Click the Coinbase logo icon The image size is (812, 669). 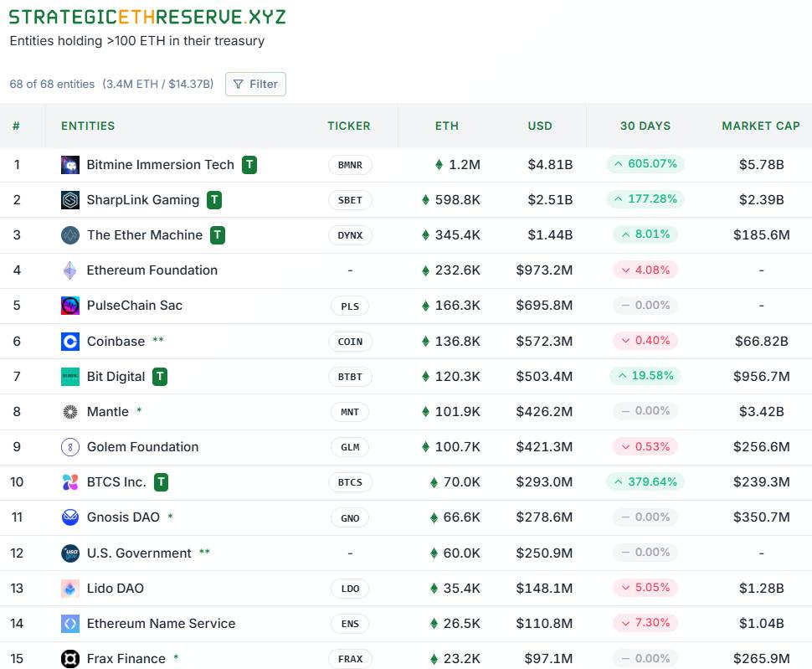(x=70, y=342)
